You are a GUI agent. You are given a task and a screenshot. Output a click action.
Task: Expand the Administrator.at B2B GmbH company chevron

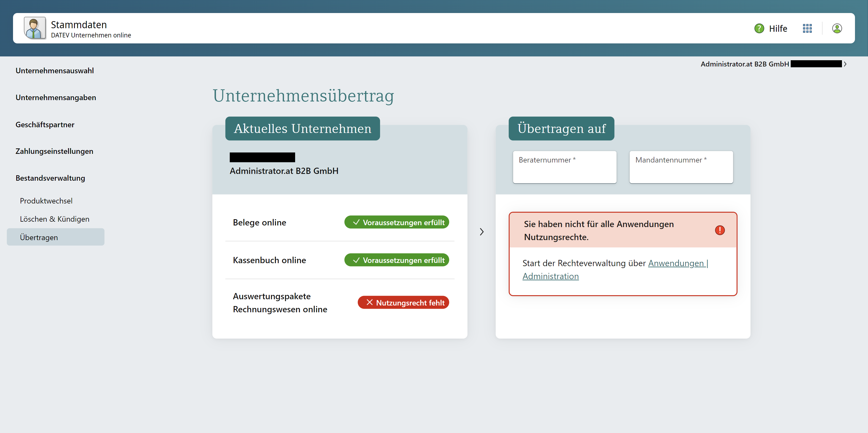click(x=845, y=64)
